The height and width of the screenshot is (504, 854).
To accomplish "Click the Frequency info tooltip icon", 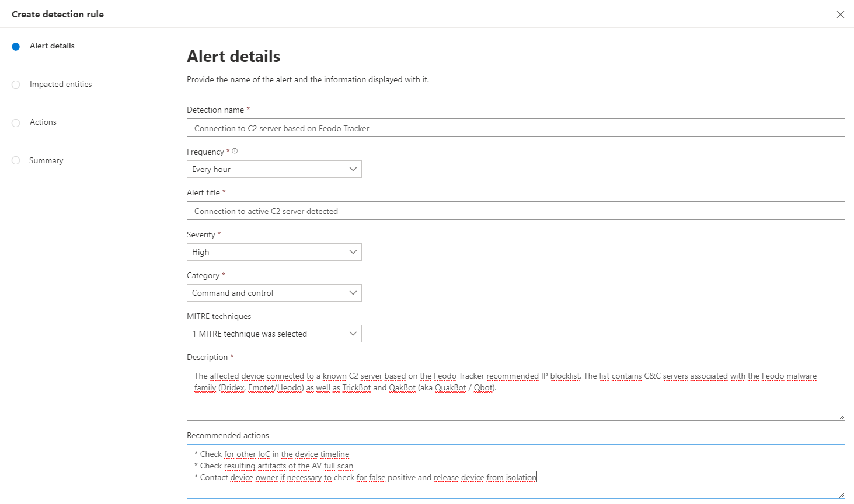I will click(235, 150).
